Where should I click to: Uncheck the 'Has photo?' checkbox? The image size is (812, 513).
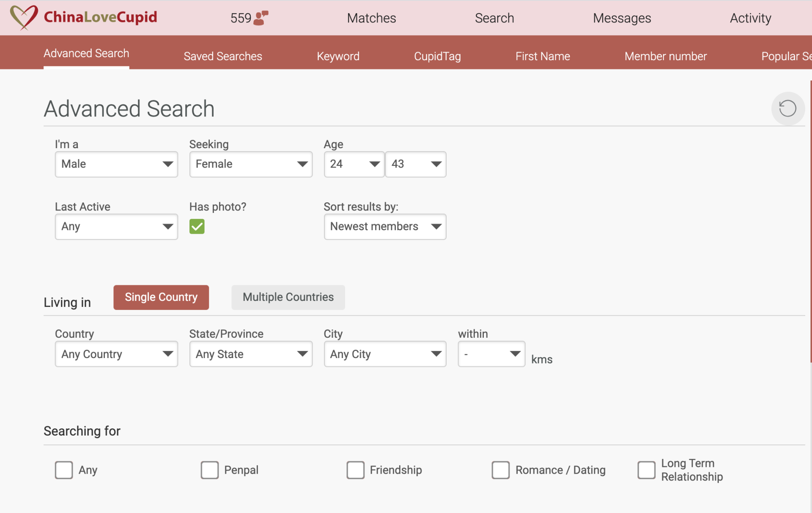[x=197, y=226]
